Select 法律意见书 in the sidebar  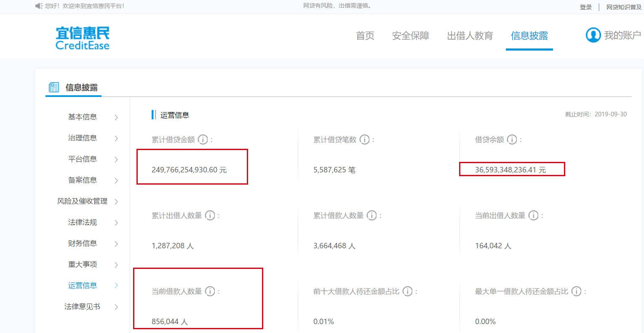[x=83, y=306]
